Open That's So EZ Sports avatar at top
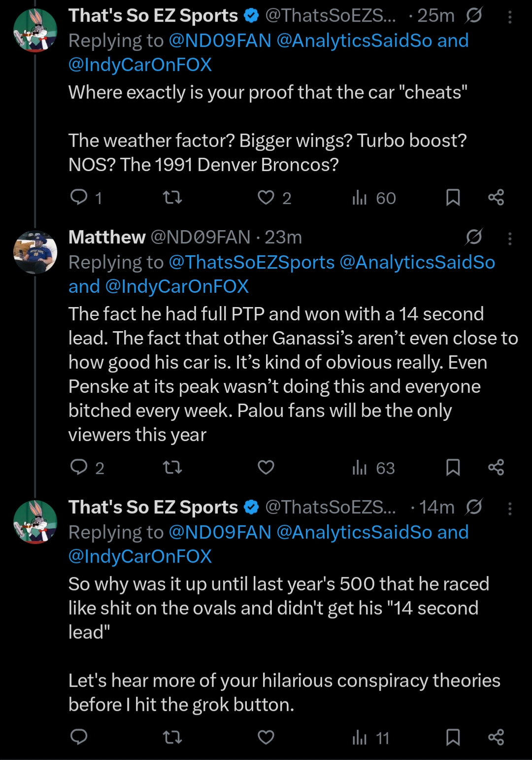This screenshot has width=532, height=760. pos(35,31)
